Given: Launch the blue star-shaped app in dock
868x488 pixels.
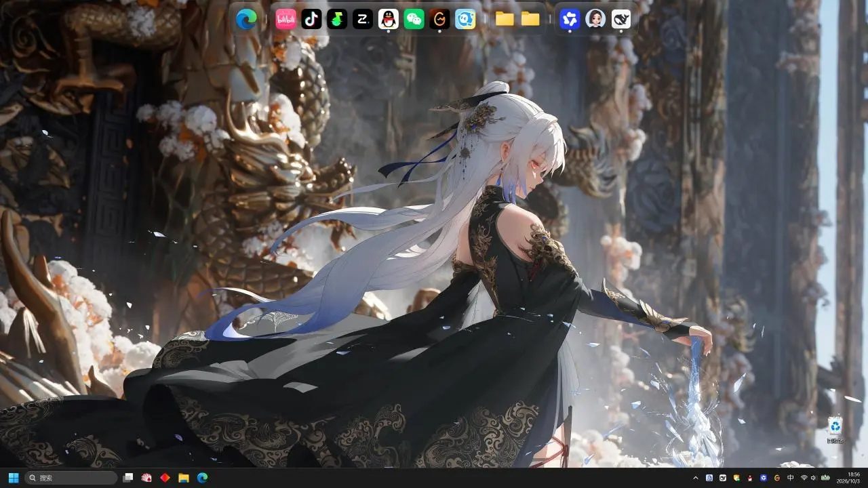Looking at the screenshot, I should pyautogui.click(x=570, y=19).
